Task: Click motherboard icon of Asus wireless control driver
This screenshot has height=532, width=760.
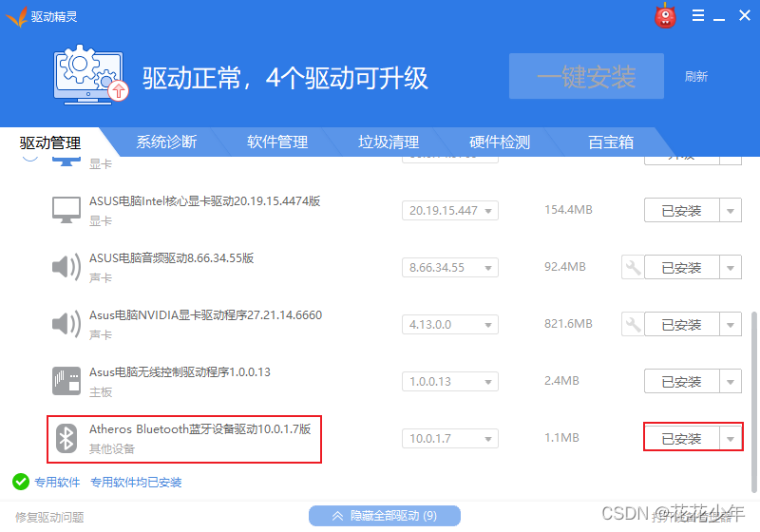Action: tap(66, 381)
